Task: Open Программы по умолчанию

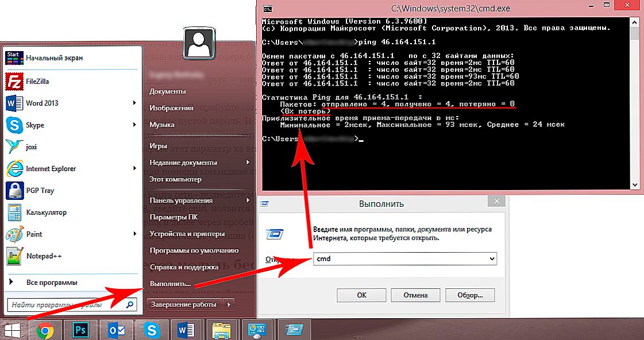Action: tap(194, 250)
